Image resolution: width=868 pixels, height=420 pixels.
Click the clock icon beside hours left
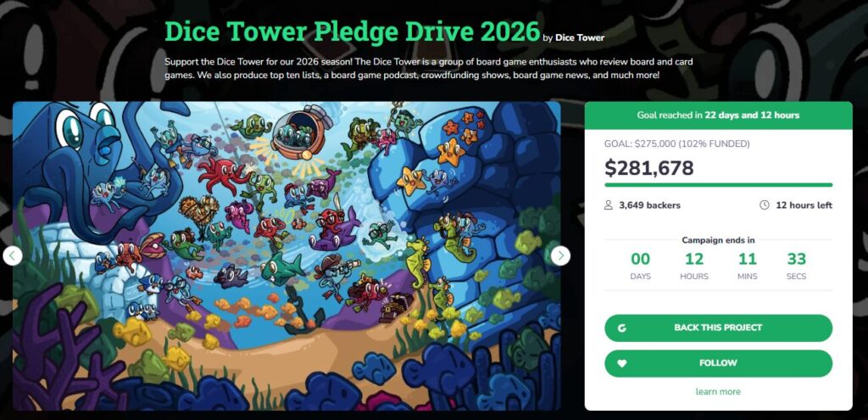[765, 205]
